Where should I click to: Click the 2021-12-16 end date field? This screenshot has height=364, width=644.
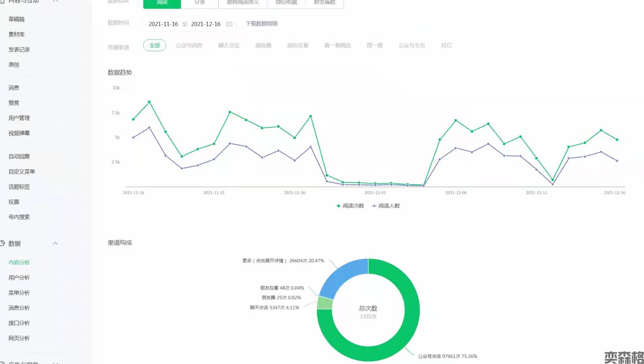206,24
